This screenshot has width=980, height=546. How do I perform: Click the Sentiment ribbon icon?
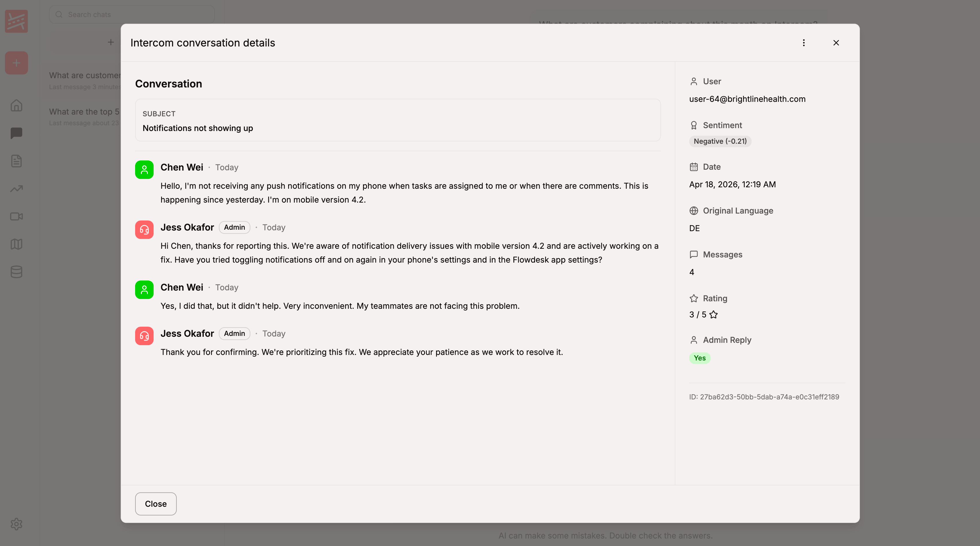coord(694,125)
